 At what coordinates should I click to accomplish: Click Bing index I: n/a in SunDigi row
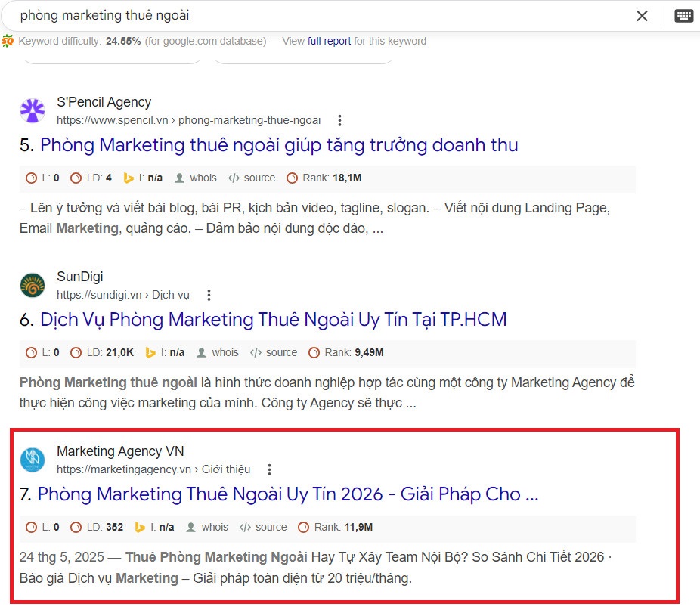click(165, 353)
